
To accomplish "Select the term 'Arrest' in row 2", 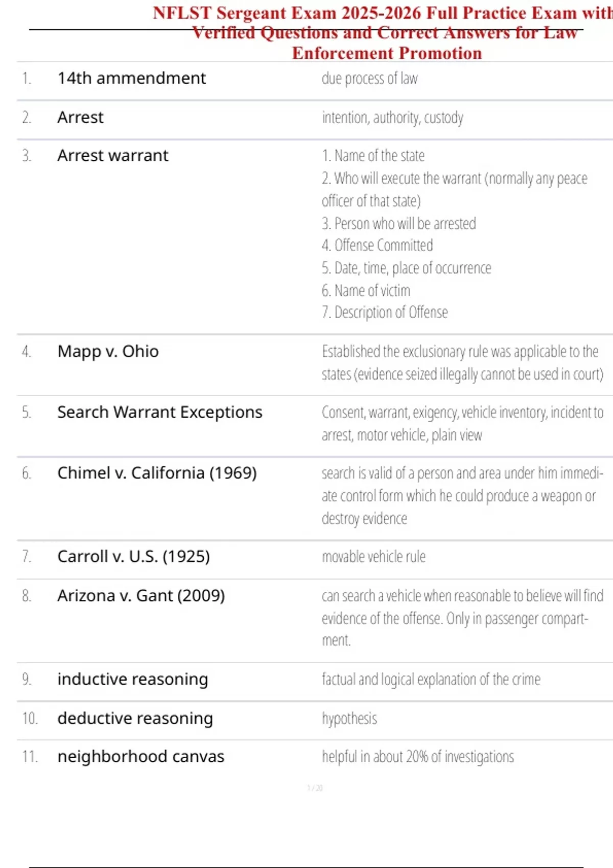I will click(x=80, y=117).
